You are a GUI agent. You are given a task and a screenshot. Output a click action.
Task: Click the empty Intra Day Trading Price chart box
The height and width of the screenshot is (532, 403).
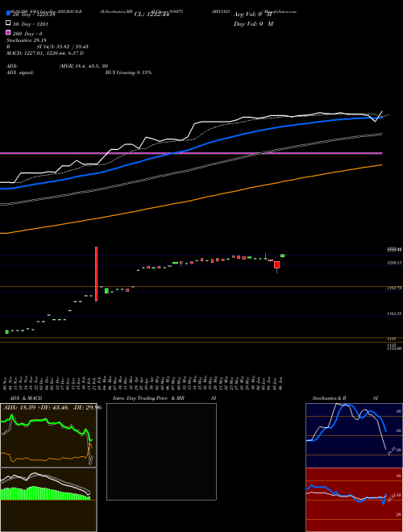tap(161, 451)
